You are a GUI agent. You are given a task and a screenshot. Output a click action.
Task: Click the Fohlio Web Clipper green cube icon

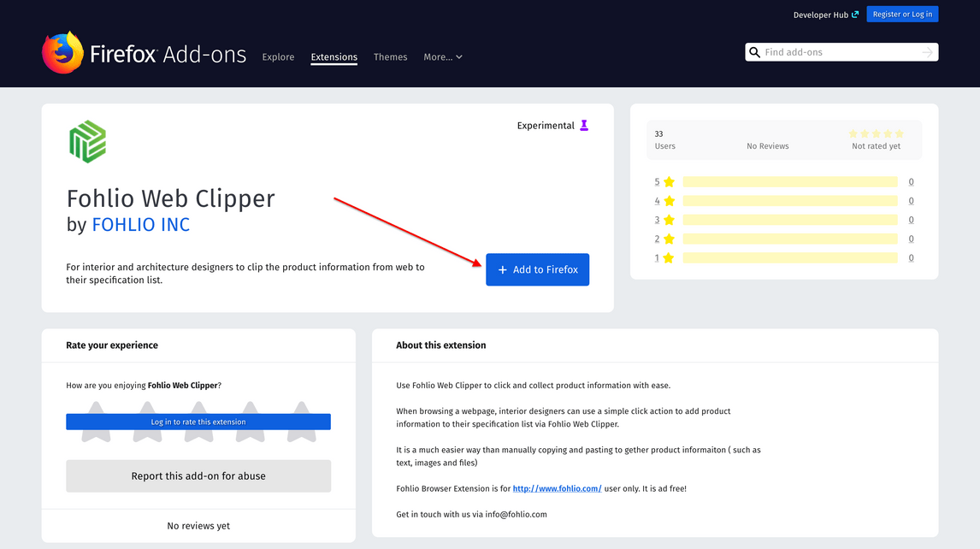coord(87,142)
